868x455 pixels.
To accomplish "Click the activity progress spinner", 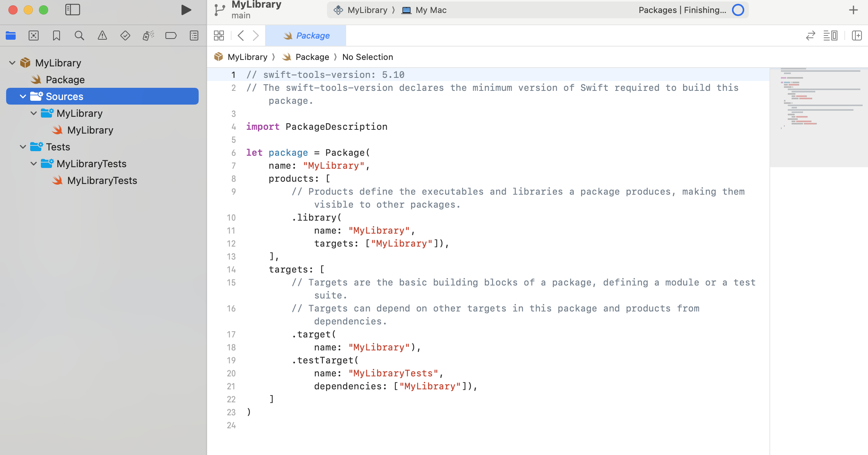I will coord(738,10).
